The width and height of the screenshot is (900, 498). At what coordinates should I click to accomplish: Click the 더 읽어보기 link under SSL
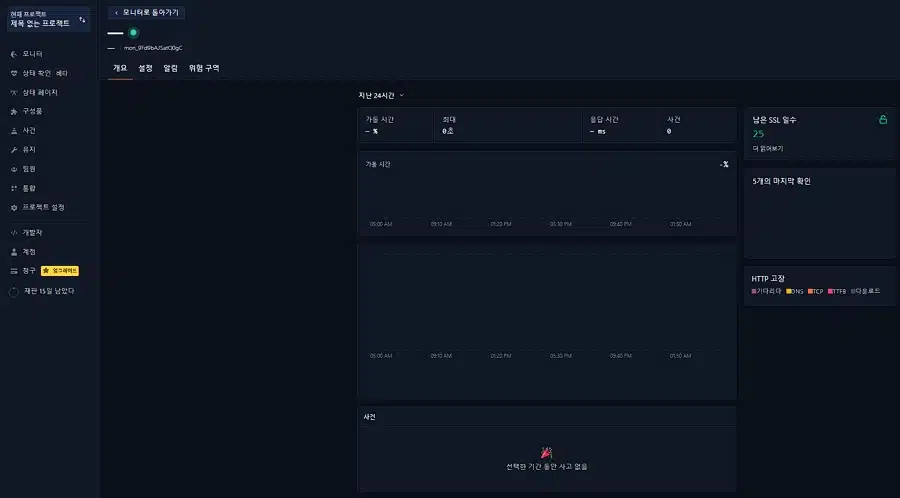[767, 149]
